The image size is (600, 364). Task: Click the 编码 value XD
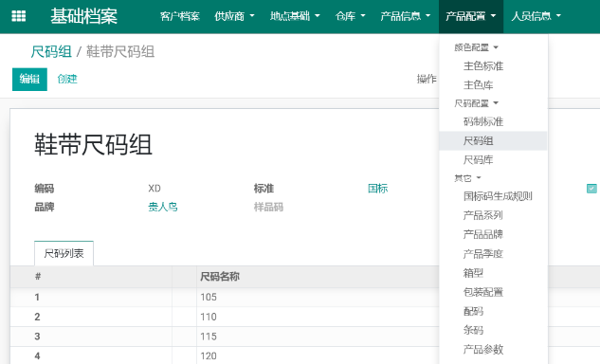point(155,189)
